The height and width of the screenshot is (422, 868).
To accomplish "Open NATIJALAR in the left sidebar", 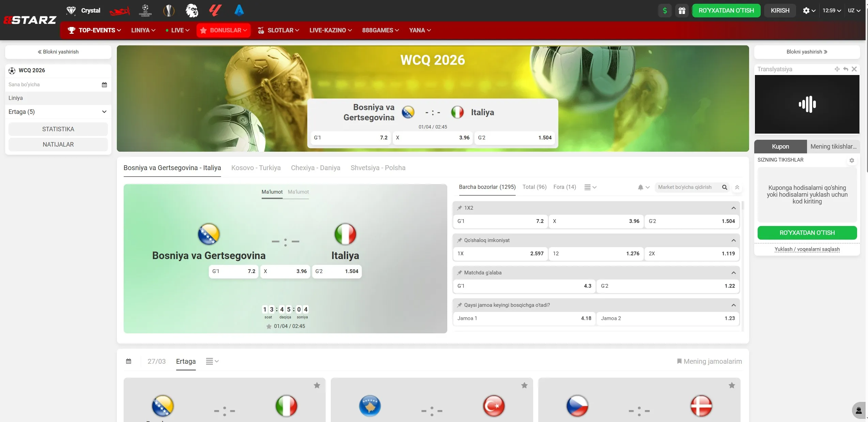I will 58,145.
